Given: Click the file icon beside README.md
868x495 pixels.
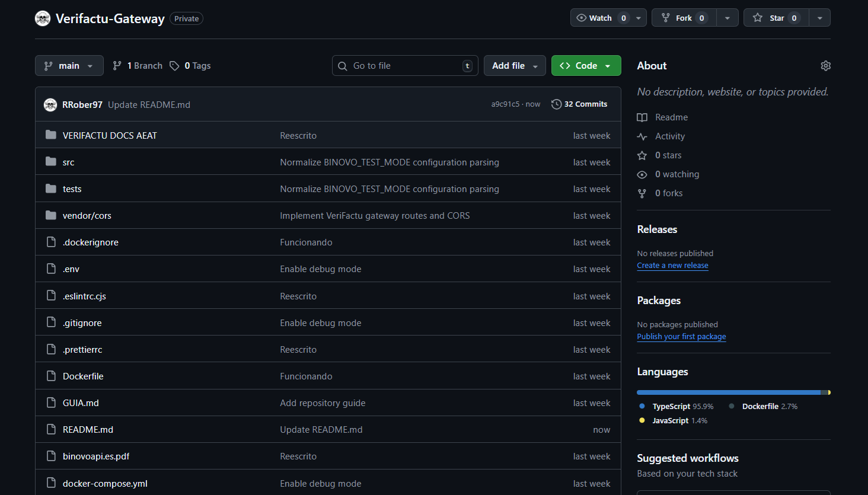Looking at the screenshot, I should click(50, 429).
